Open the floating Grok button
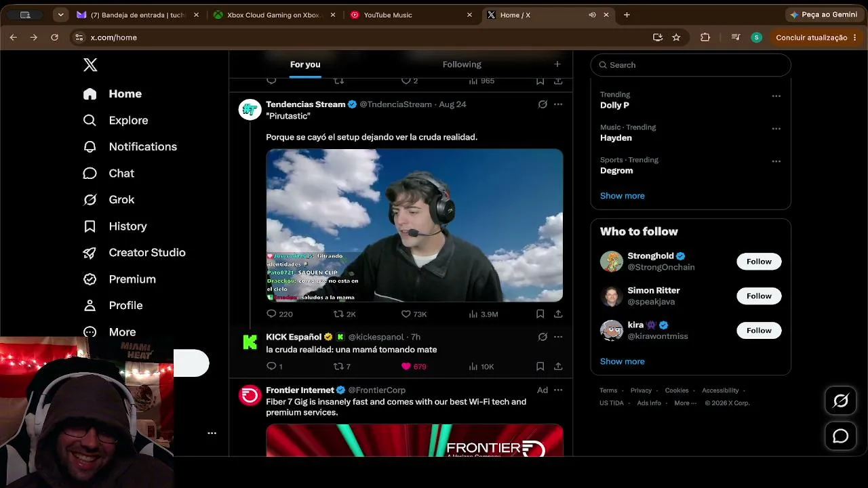Image resolution: width=868 pixels, height=488 pixels. point(840,401)
